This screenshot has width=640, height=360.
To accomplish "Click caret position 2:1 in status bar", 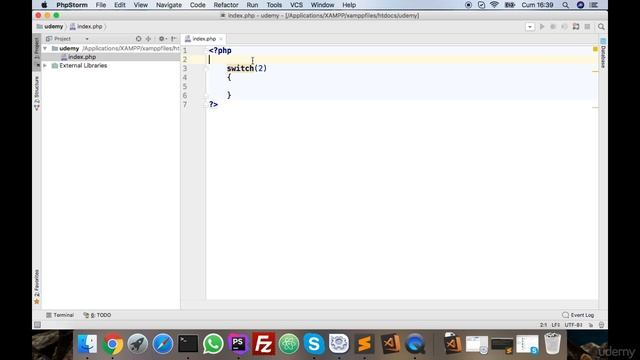I will click(543, 325).
